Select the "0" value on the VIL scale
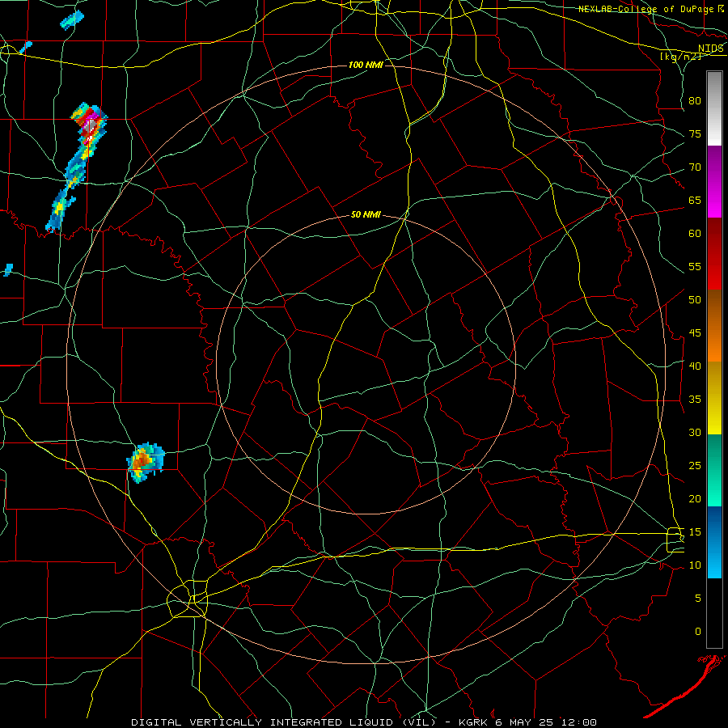This screenshot has height=728, width=728. [698, 632]
